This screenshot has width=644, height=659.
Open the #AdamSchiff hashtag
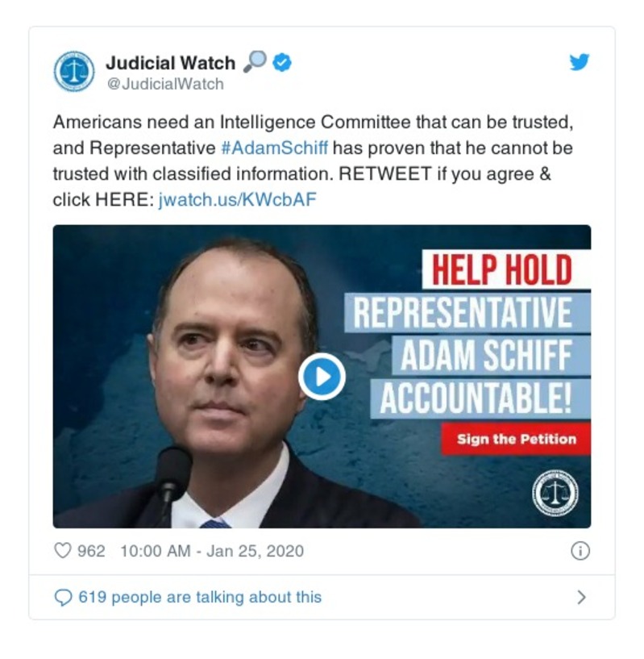click(x=274, y=148)
